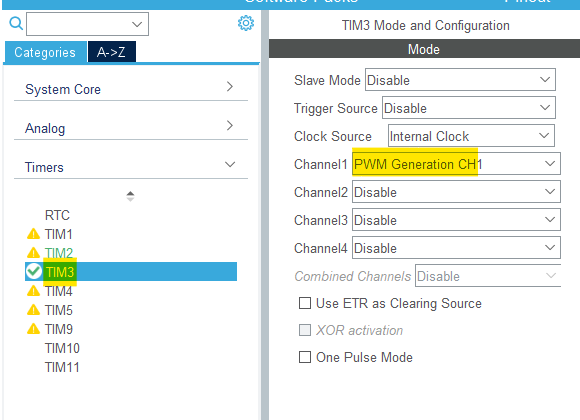
Task: Click the sort arrows above RTC
Action: pyautogui.click(x=130, y=196)
